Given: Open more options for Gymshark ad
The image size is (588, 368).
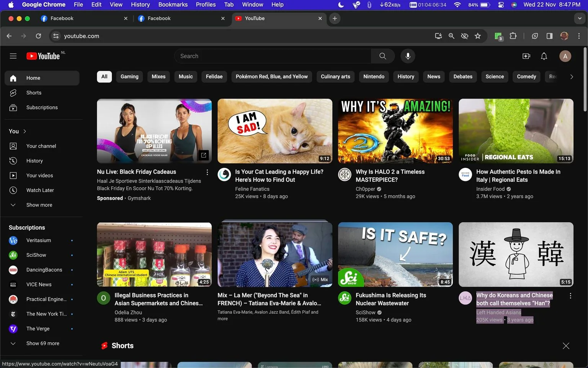Looking at the screenshot, I should (x=207, y=172).
